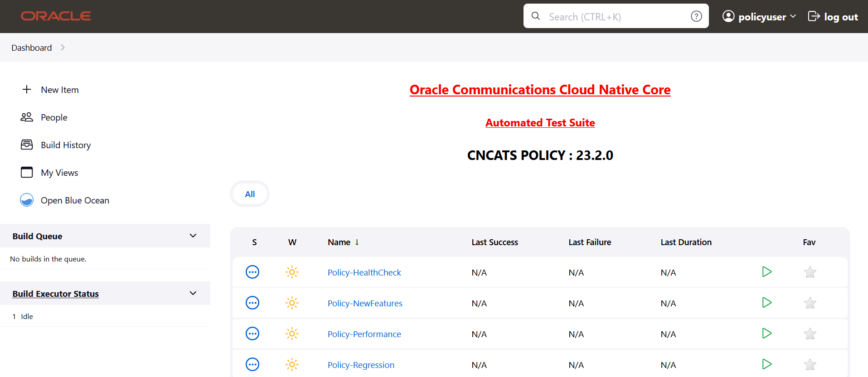Favorite the Policy-HealthCheck job
The height and width of the screenshot is (377, 868).
[810, 272]
